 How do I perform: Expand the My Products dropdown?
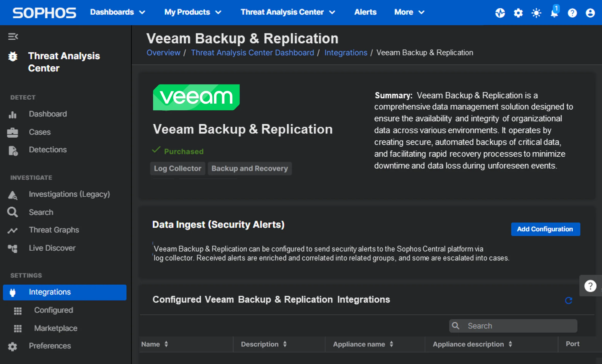pyautogui.click(x=193, y=12)
